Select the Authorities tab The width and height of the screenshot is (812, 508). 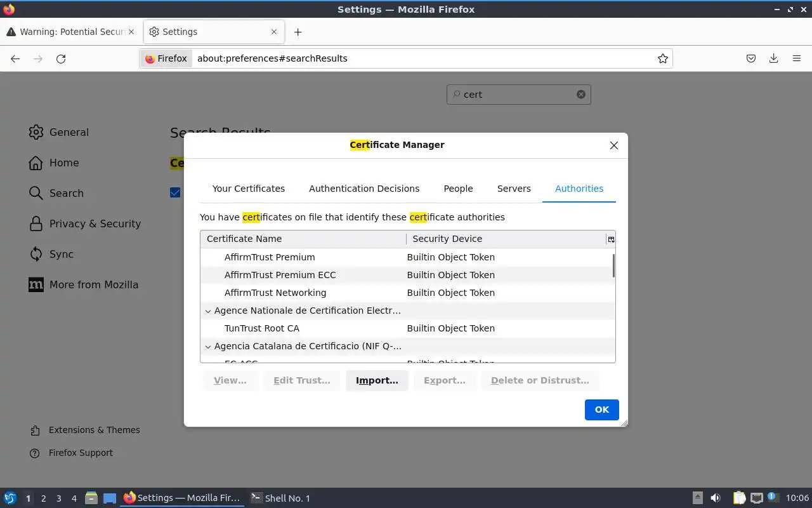[579, 189]
